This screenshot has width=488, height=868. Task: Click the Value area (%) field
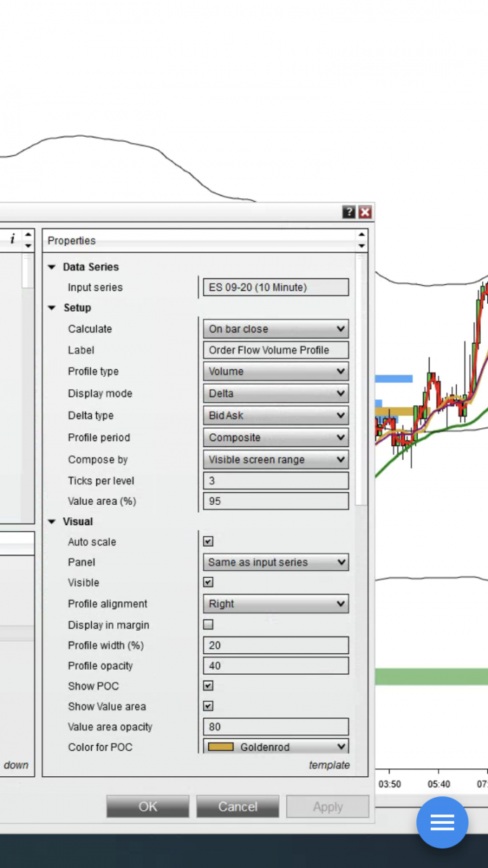tap(275, 501)
